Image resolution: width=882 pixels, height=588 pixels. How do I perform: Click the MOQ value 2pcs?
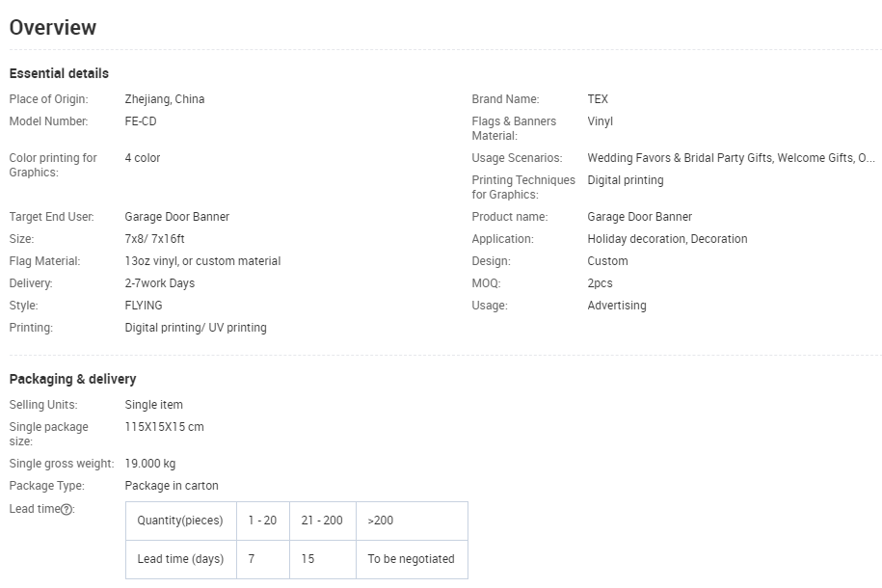click(x=600, y=283)
